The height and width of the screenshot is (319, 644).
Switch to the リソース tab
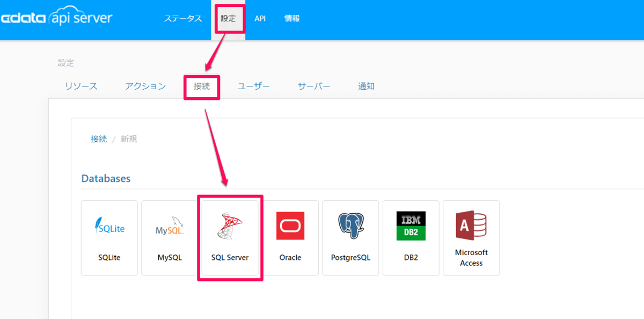(81, 86)
